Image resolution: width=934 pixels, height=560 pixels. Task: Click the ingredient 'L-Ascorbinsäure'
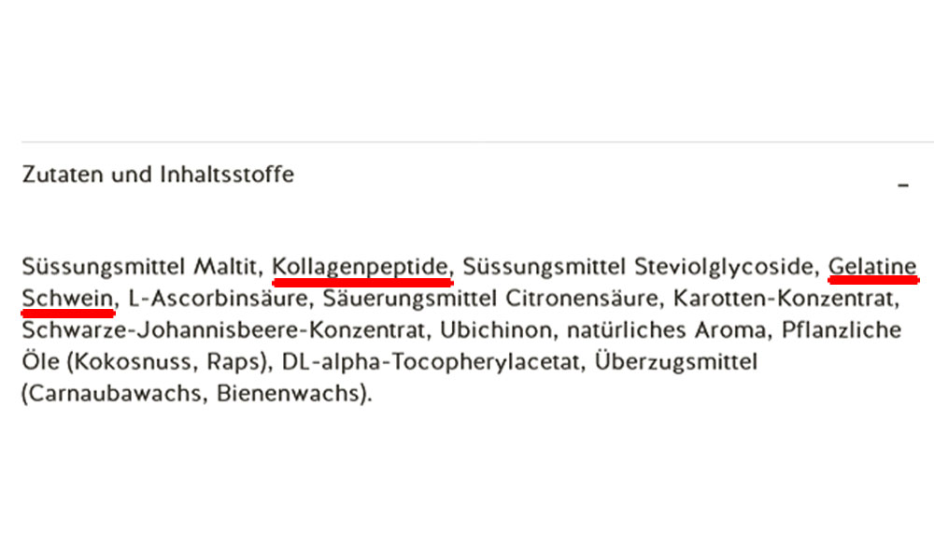[218, 298]
